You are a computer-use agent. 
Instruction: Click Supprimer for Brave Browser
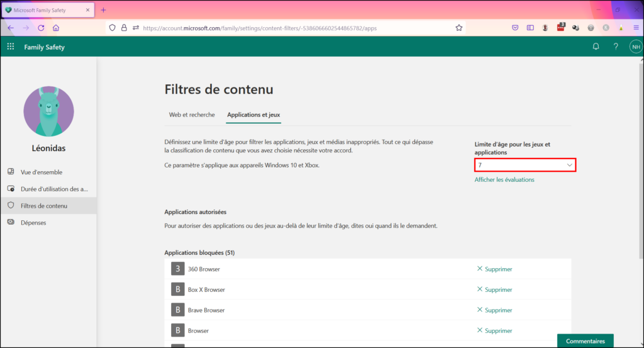494,310
